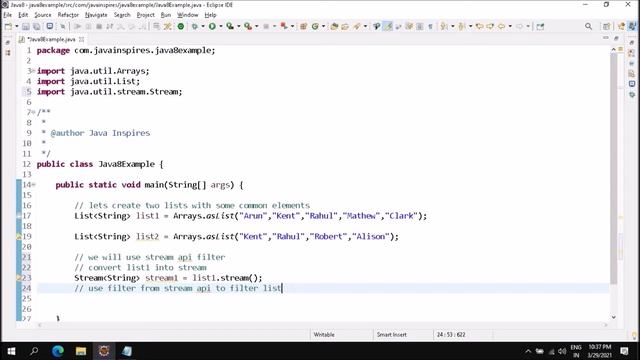
Task: Click the toolbar Search flashlight icon
Action: [357, 27]
